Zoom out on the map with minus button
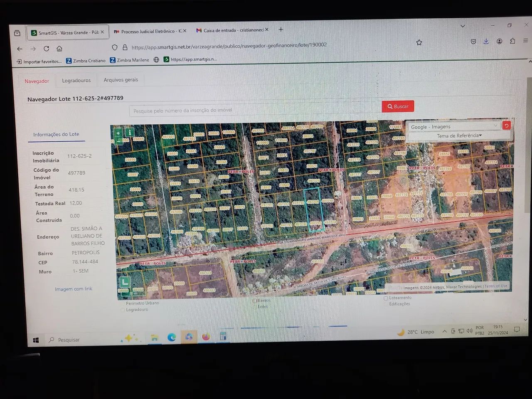Image resolution: width=532 pixels, height=399 pixels. point(118,140)
